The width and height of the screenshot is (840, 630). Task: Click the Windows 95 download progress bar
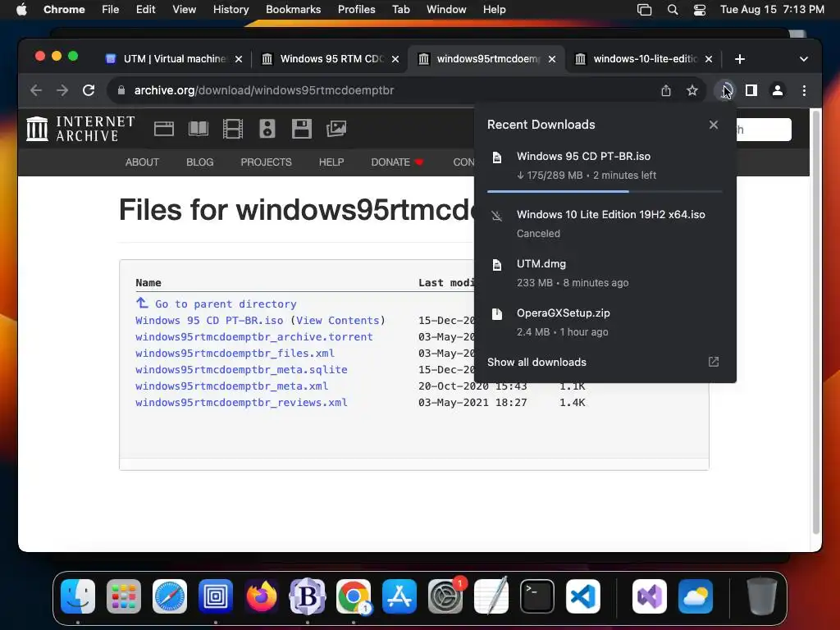coord(605,191)
